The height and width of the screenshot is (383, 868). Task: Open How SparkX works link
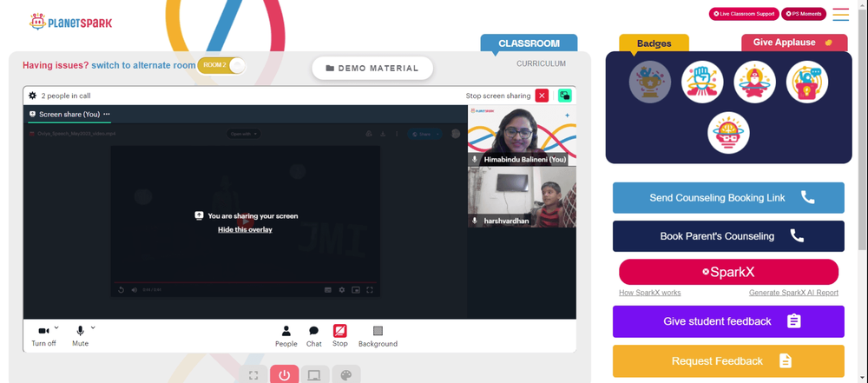click(x=650, y=293)
